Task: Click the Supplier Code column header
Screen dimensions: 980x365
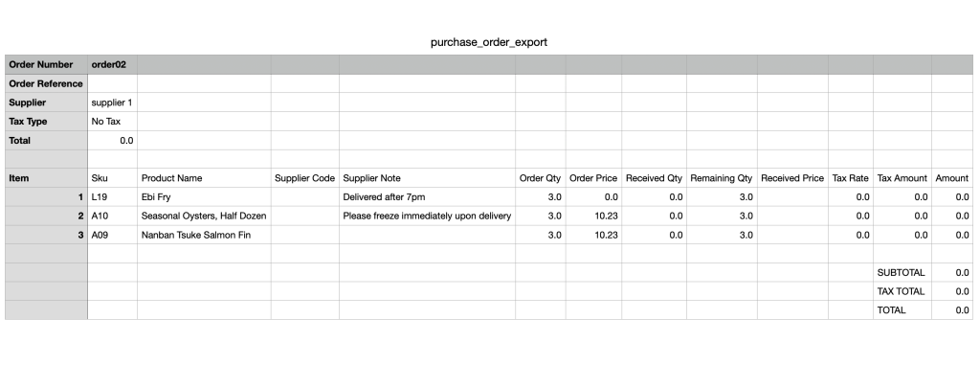Action: pyautogui.click(x=305, y=178)
